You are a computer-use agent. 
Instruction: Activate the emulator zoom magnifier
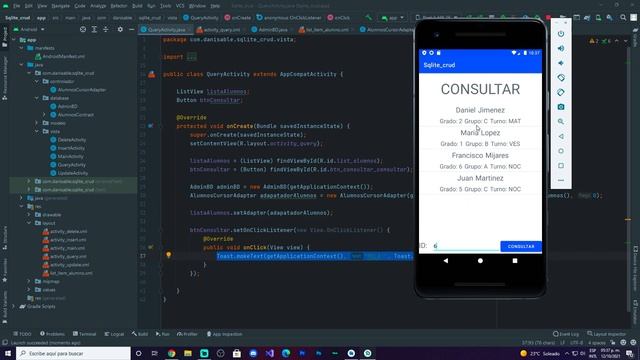[x=561, y=122]
